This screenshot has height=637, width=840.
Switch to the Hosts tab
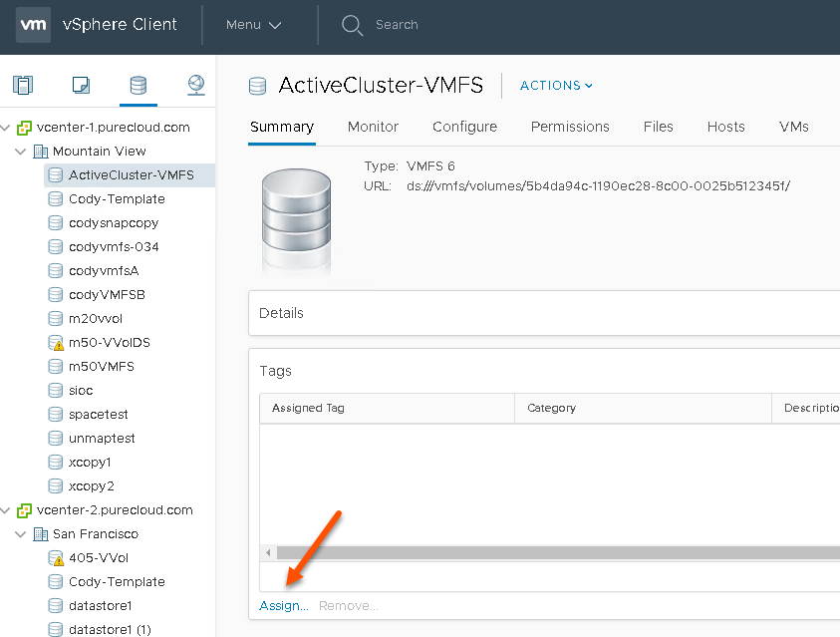click(725, 127)
